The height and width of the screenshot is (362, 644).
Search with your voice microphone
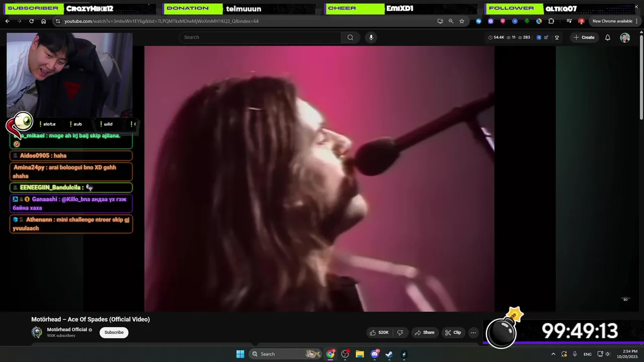(x=371, y=37)
